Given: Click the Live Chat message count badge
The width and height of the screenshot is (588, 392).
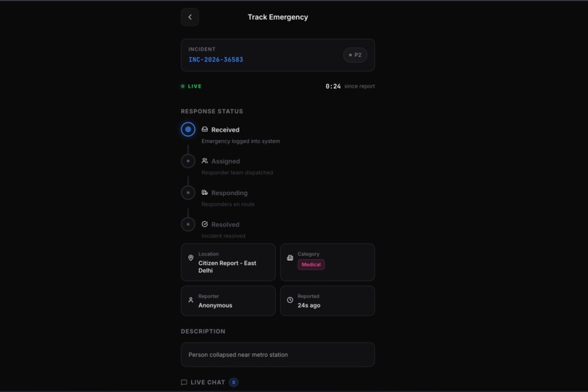Looking at the screenshot, I should click(233, 383).
